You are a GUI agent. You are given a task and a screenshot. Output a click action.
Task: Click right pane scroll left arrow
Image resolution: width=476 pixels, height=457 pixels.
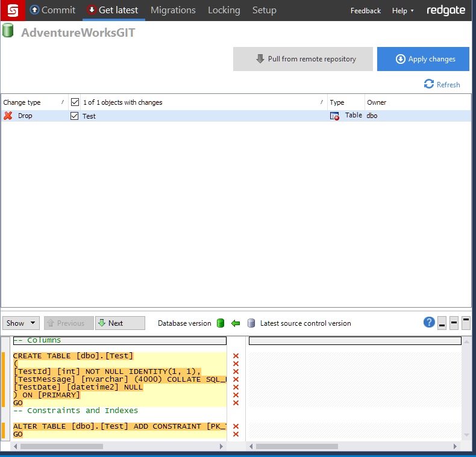tap(251, 446)
